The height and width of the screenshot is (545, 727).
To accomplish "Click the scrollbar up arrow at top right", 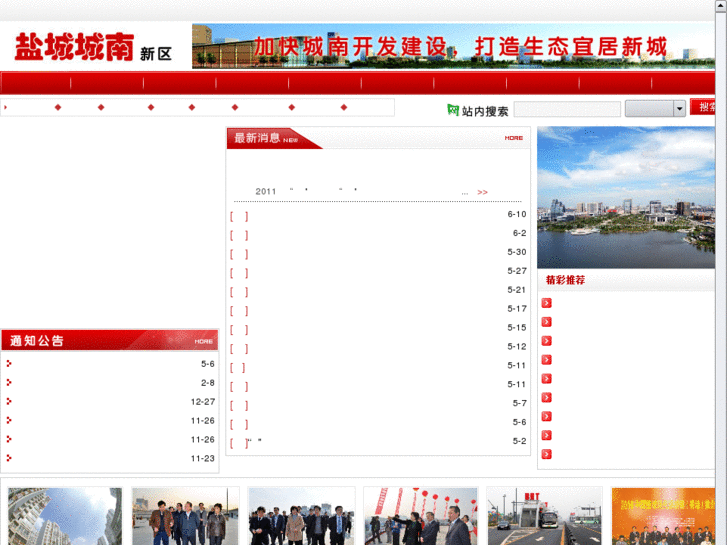I will pos(721,5).
